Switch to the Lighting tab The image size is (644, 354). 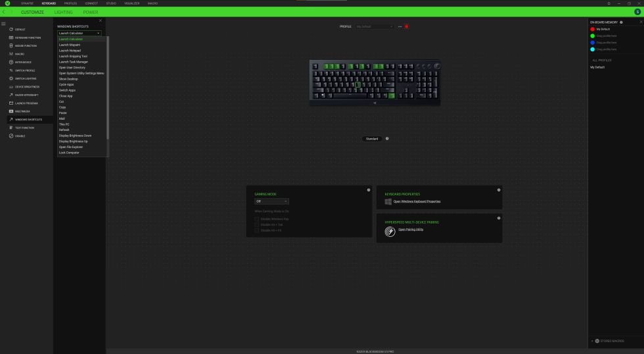[64, 12]
